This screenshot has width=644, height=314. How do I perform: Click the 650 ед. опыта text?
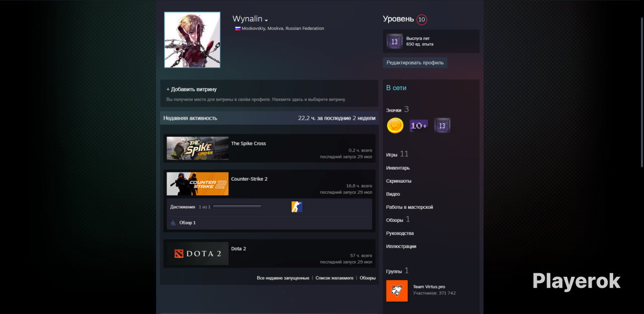(x=420, y=44)
